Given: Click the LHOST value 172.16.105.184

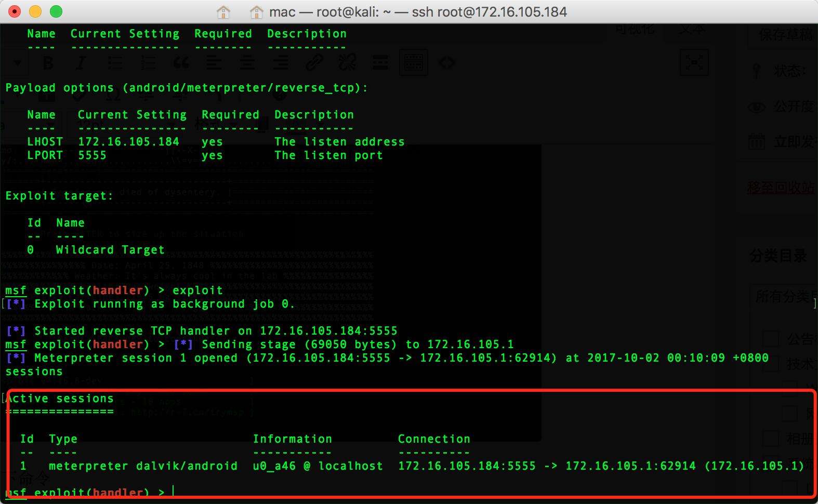Looking at the screenshot, I should click(x=128, y=141).
